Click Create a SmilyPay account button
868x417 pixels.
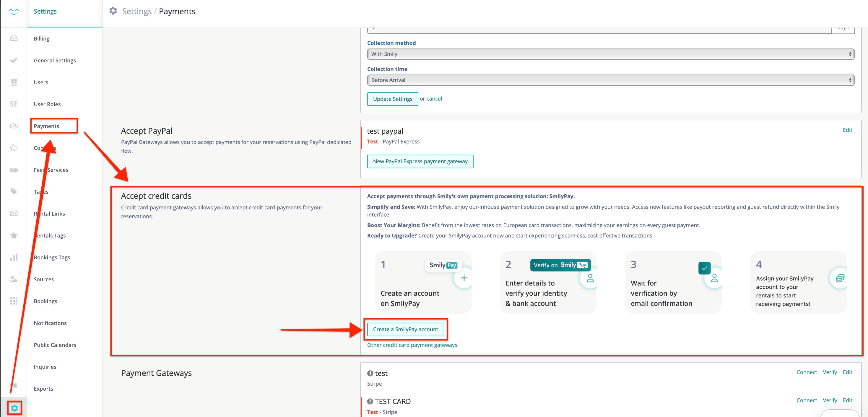[406, 329]
